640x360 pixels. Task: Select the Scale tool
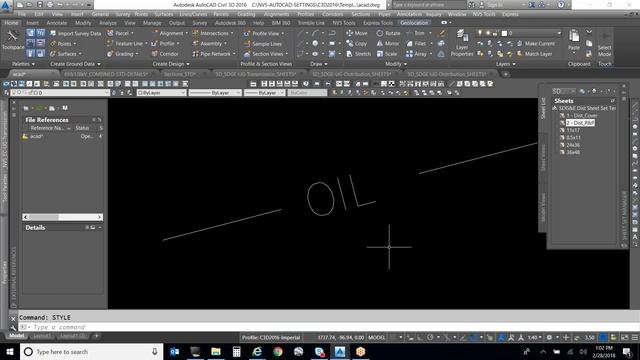(387, 54)
